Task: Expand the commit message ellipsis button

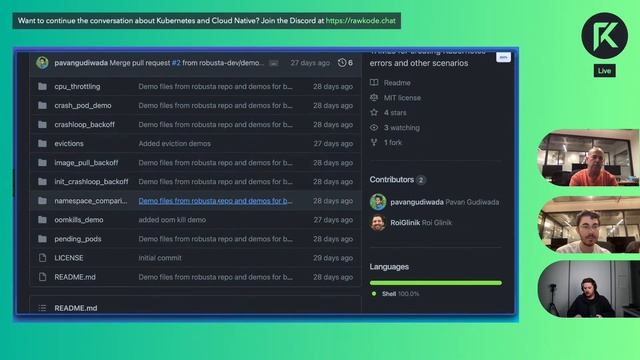Action: tap(274, 63)
